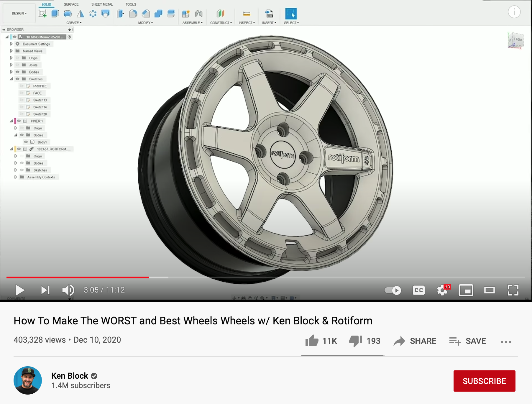Open Ken Block's channel avatar
This screenshot has height=404, width=532.
[x=28, y=380]
